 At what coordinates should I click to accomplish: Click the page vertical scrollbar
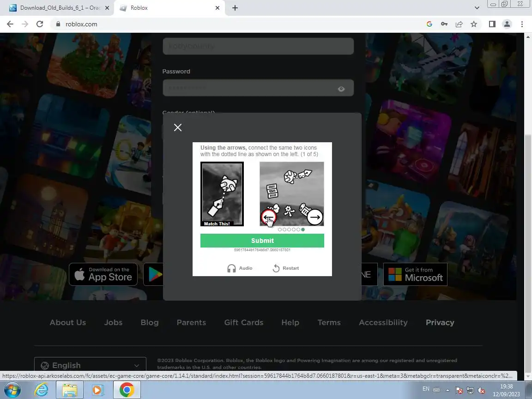click(528, 206)
